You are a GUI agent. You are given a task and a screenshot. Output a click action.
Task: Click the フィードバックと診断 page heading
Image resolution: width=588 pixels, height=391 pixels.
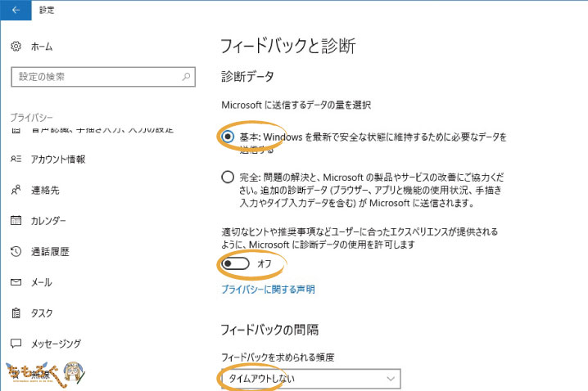click(x=288, y=46)
